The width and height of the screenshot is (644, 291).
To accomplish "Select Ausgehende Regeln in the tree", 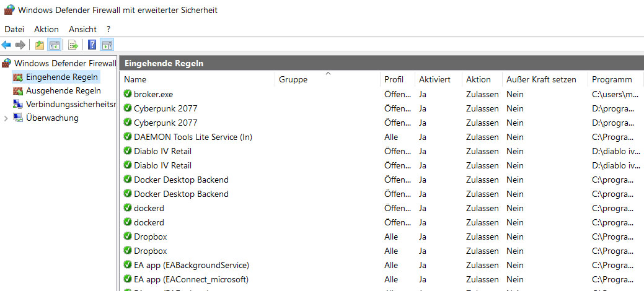I will (63, 91).
